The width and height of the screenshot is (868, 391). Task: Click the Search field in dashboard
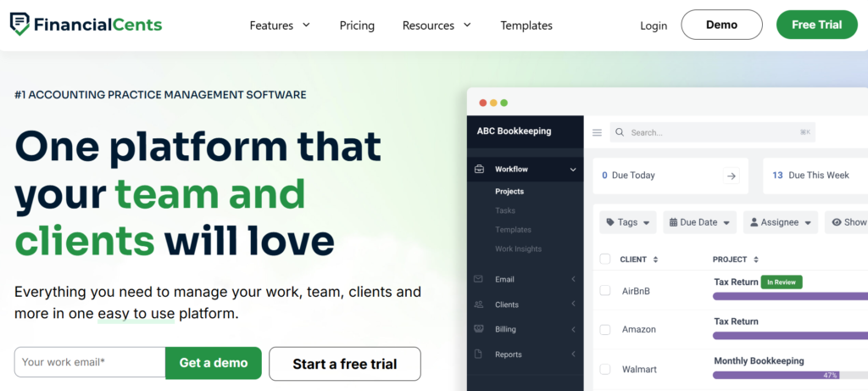click(x=712, y=132)
